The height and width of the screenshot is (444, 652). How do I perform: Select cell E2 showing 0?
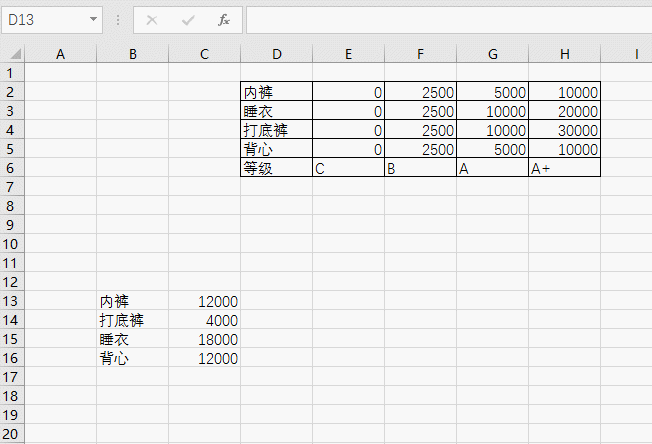[348, 92]
